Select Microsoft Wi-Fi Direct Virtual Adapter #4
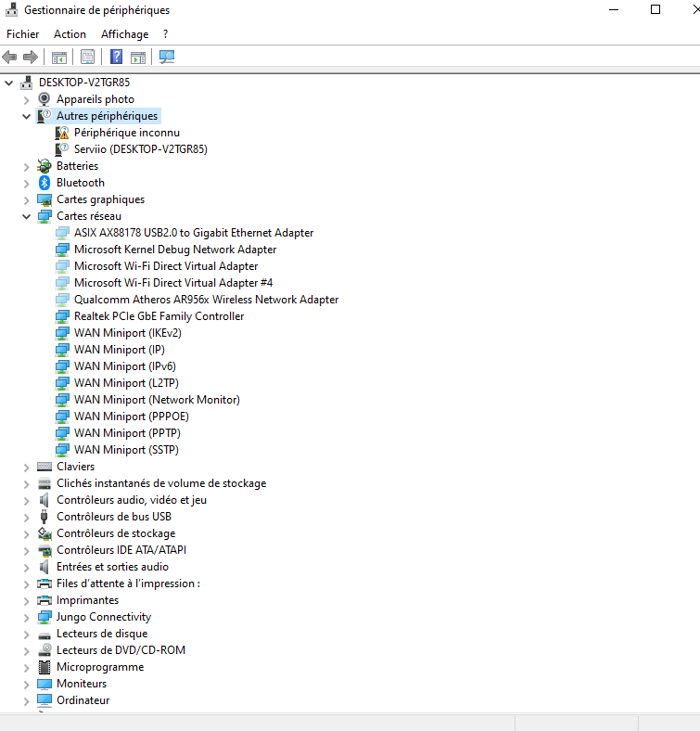The width and height of the screenshot is (700, 731). pos(173,283)
